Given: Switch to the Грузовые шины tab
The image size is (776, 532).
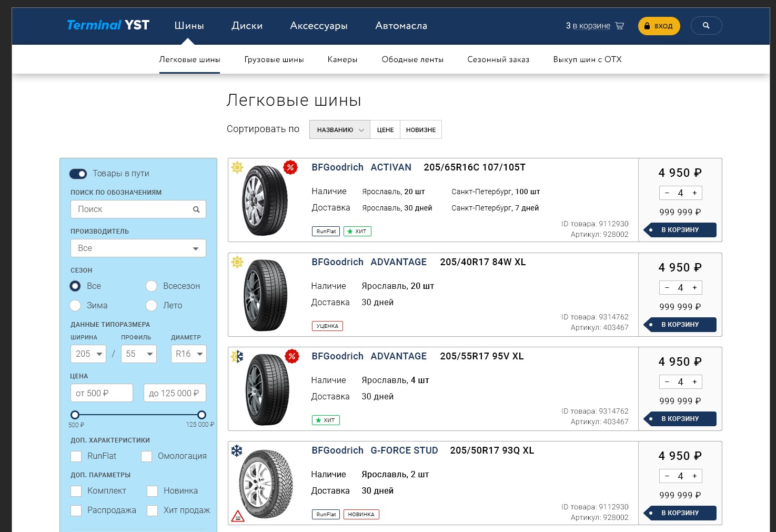Looking at the screenshot, I should pyautogui.click(x=274, y=59).
